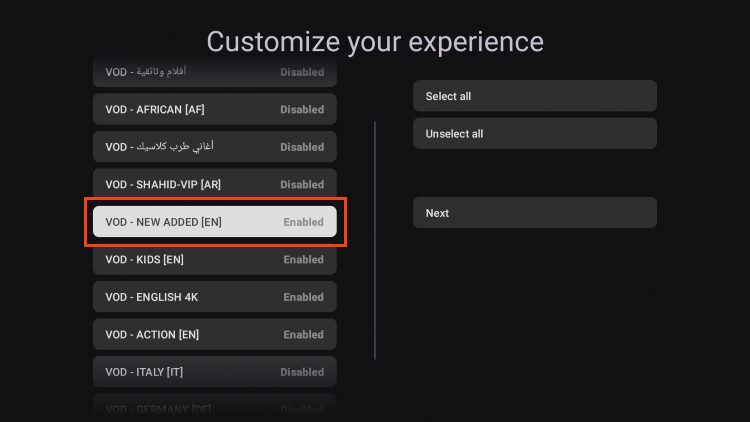Continue with the Next button

(534, 213)
